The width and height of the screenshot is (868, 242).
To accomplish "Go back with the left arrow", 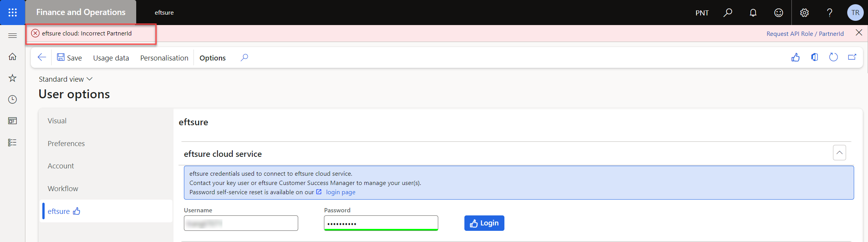I will 42,57.
